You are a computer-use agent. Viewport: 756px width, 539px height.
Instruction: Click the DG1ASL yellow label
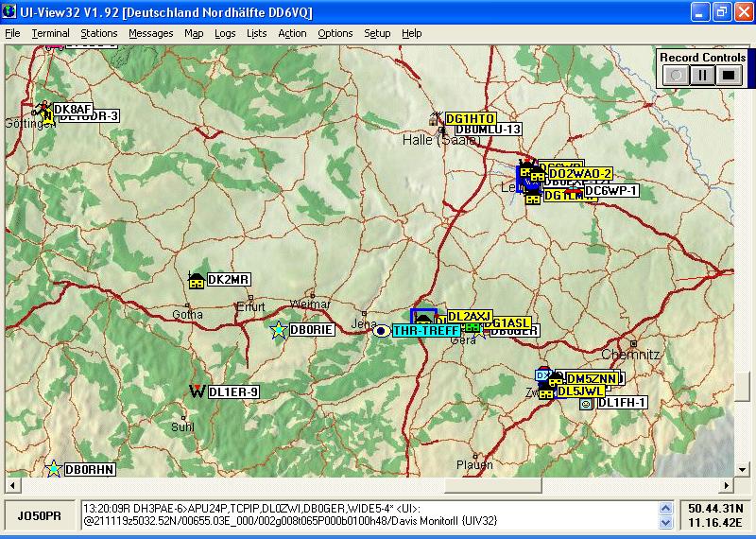(x=507, y=322)
